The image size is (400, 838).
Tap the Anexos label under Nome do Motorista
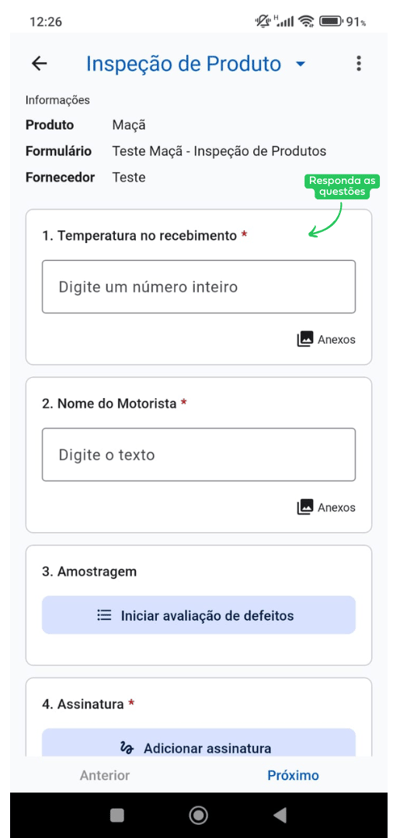tap(336, 507)
